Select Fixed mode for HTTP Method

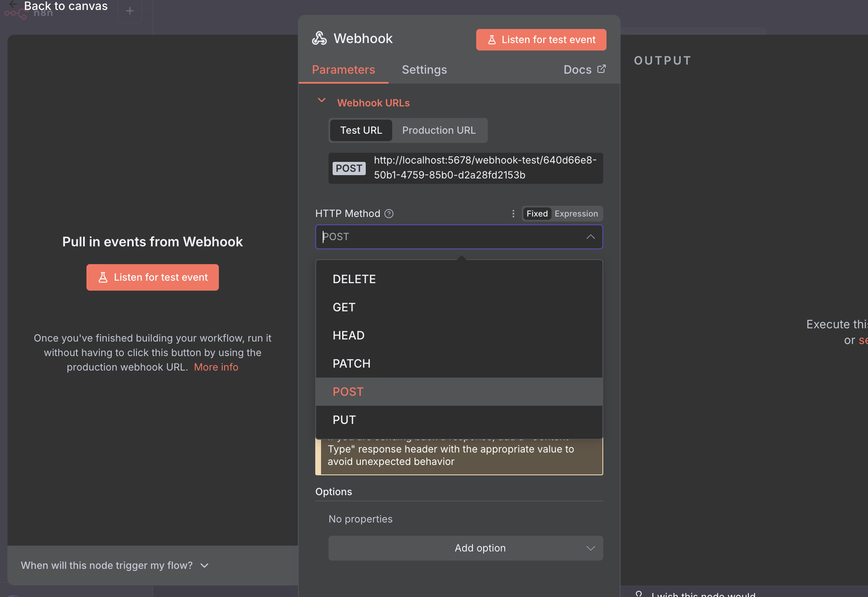pos(537,214)
